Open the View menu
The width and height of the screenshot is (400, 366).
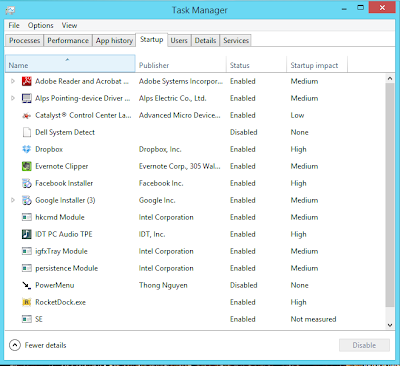coord(69,25)
